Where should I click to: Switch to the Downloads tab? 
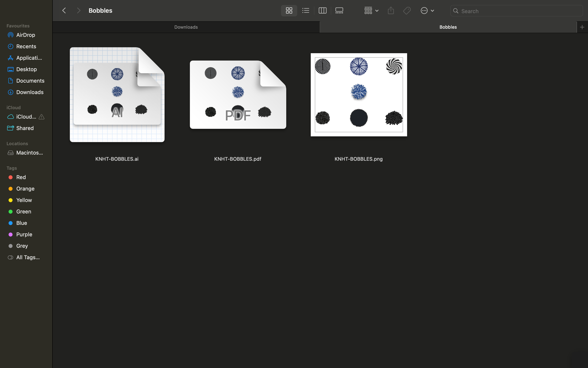click(186, 27)
